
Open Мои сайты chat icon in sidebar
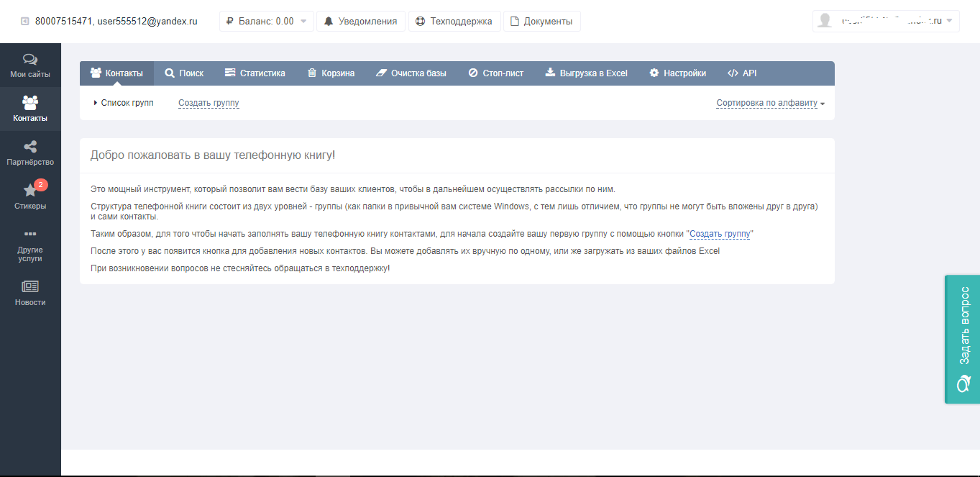tap(30, 60)
